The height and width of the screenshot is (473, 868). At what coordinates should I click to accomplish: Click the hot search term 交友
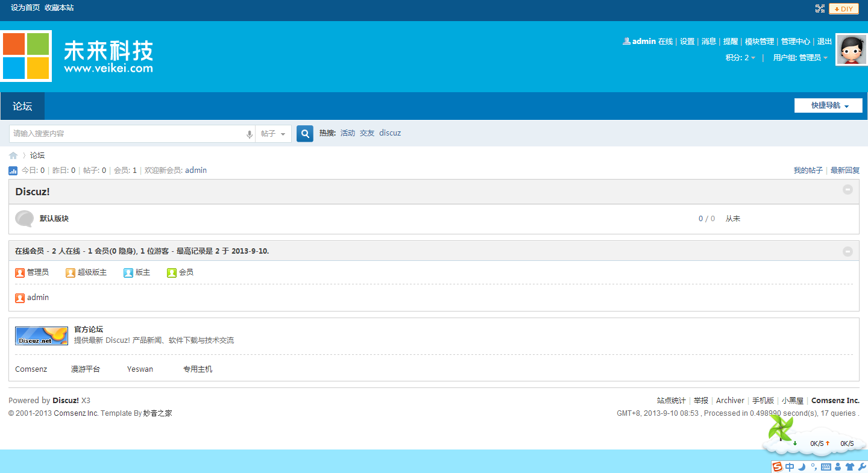[x=367, y=133]
